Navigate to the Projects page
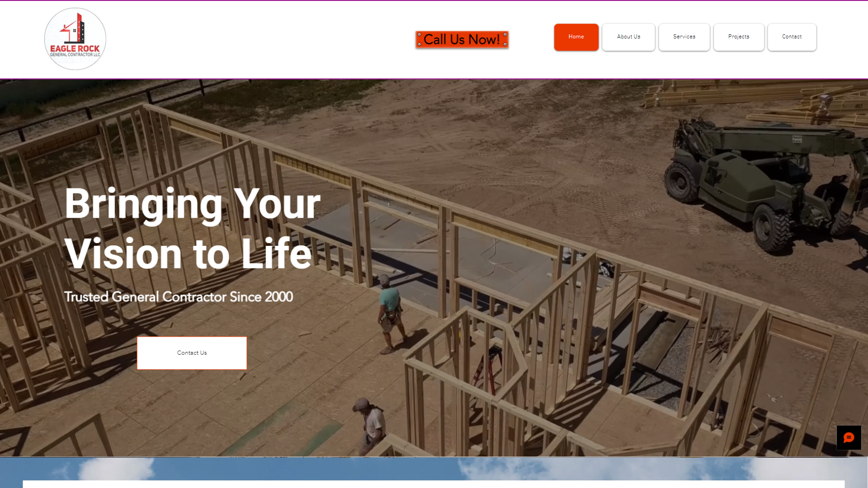This screenshot has width=868, height=488. [739, 37]
